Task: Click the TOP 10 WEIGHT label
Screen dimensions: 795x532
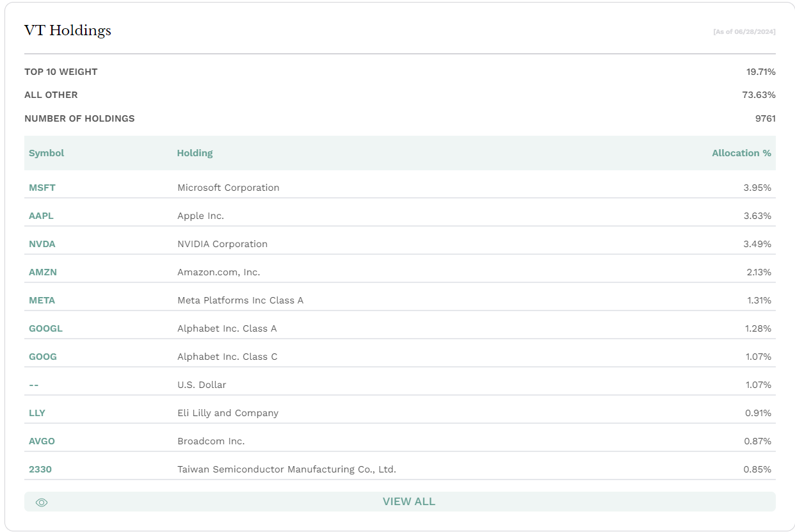Action: (x=61, y=72)
